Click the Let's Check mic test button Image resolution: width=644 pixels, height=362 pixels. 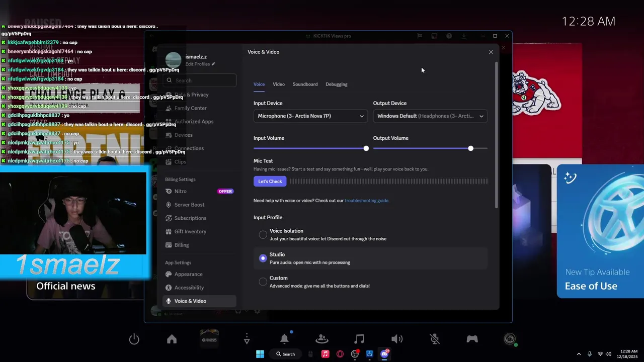click(x=270, y=182)
